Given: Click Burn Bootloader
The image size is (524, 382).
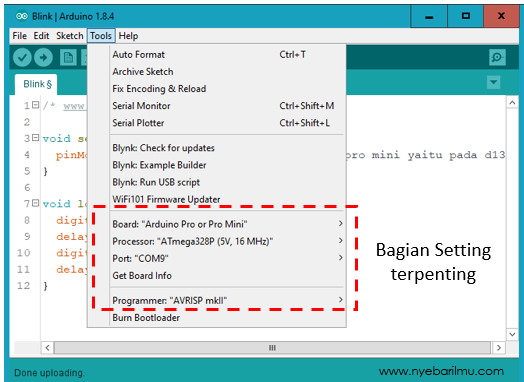Looking at the screenshot, I should pos(217,317).
